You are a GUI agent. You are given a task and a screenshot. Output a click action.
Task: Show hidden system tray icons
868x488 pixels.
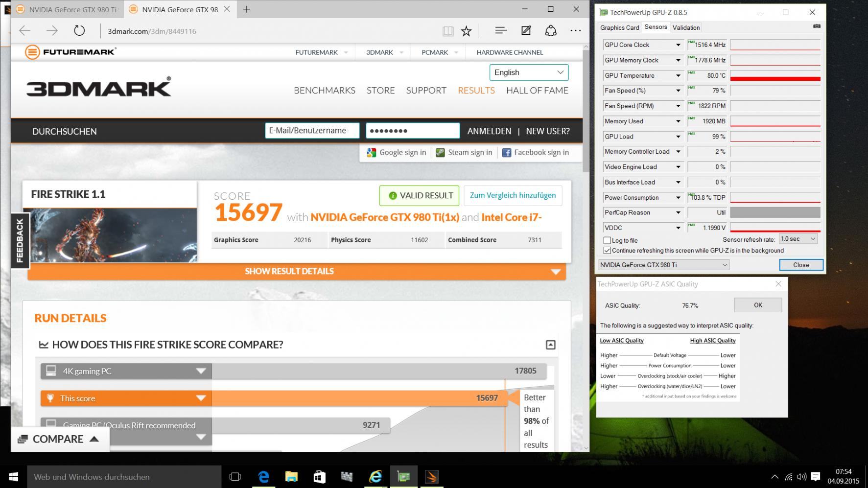(x=774, y=477)
